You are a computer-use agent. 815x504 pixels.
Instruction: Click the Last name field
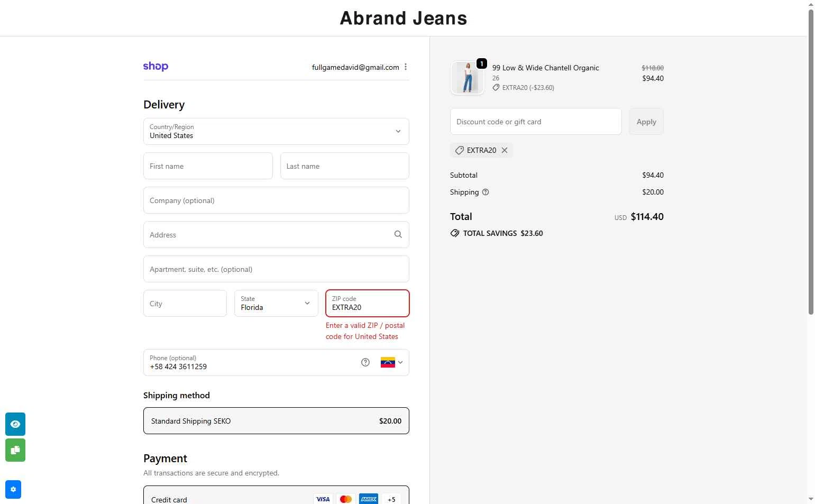(x=345, y=166)
